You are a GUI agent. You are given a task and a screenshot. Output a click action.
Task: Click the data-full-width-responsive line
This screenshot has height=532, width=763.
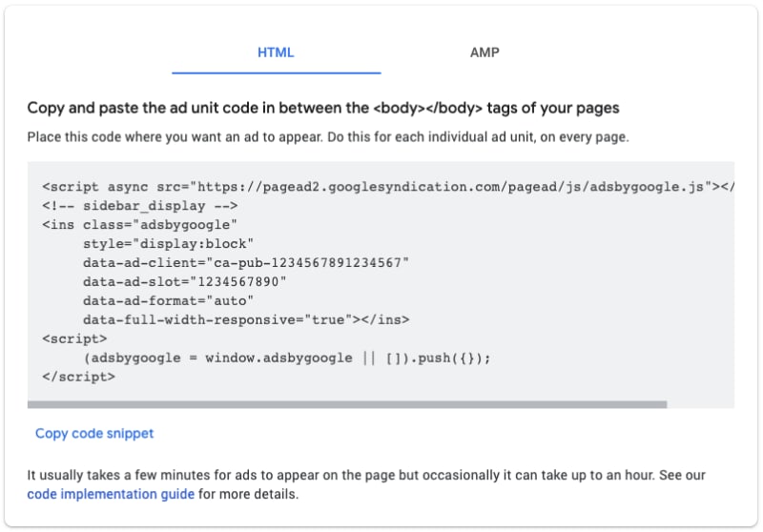(x=246, y=319)
